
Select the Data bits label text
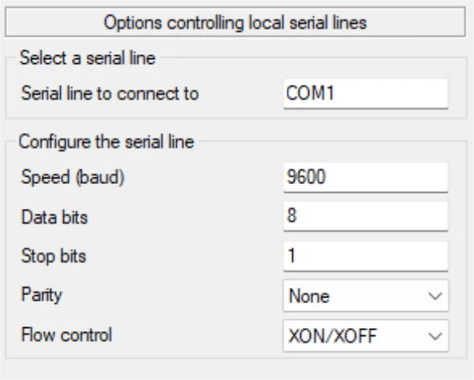(x=55, y=217)
